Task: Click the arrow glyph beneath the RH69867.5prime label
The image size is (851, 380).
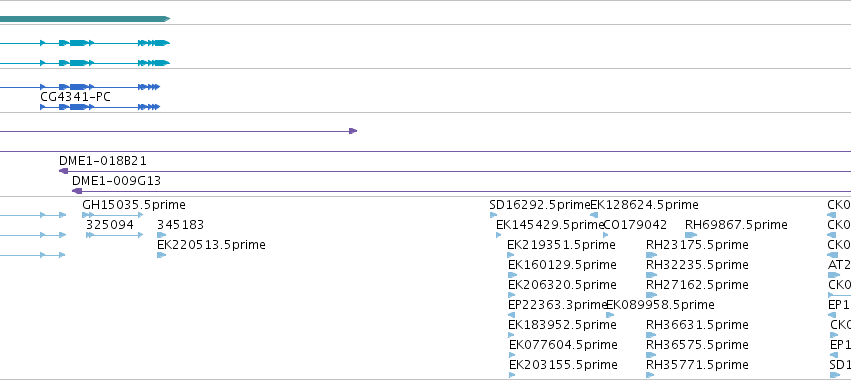Action: pyautogui.click(x=691, y=235)
